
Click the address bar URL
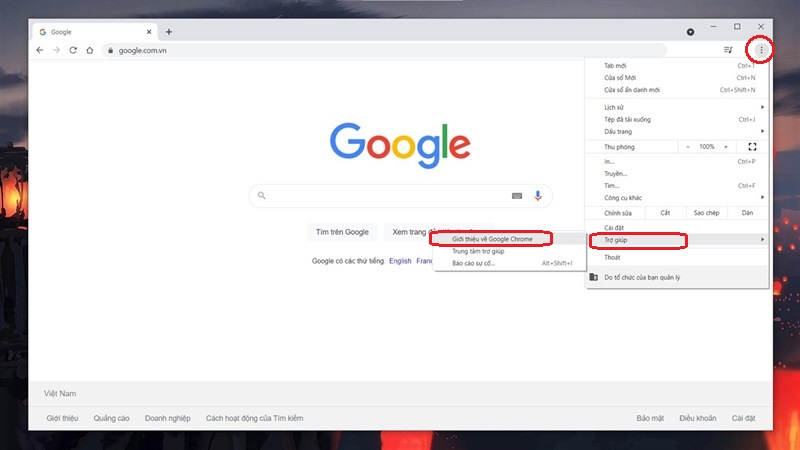tap(142, 51)
